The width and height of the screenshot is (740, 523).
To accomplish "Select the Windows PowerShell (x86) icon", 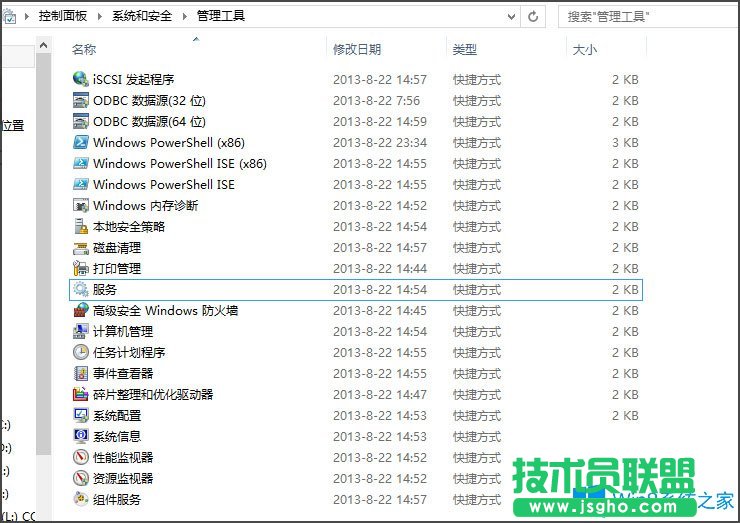I will 81,142.
